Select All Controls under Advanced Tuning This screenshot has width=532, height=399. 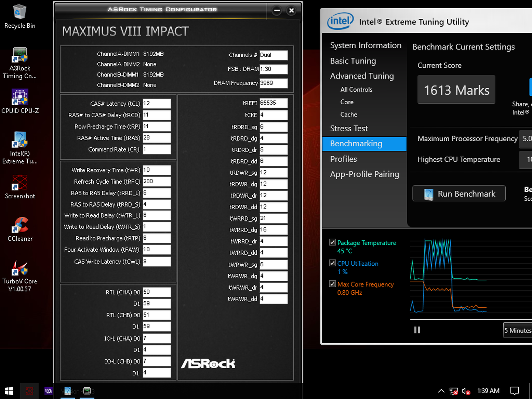click(x=356, y=89)
